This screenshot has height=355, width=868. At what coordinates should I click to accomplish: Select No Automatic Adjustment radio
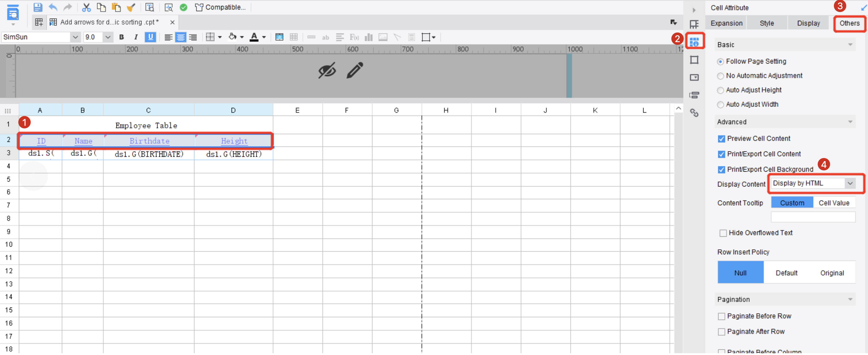coord(720,76)
